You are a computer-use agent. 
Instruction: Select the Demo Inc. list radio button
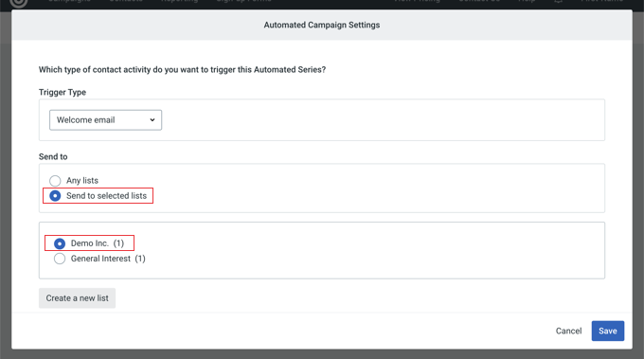(x=60, y=243)
